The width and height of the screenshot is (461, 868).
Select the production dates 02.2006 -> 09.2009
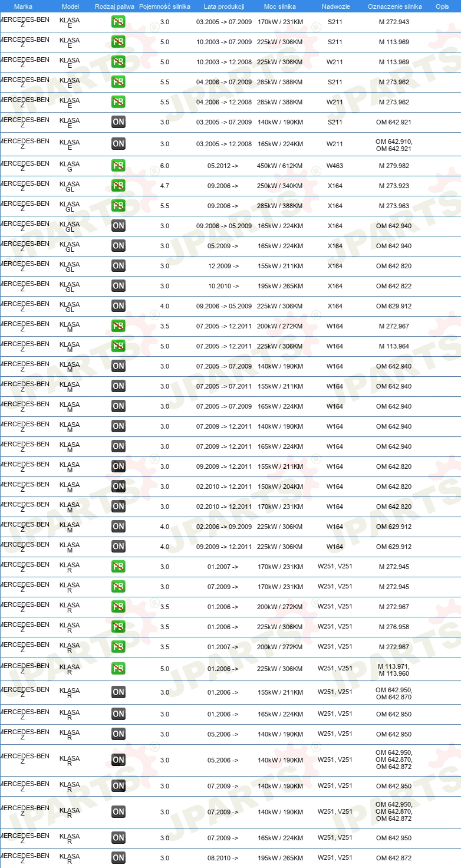224,527
